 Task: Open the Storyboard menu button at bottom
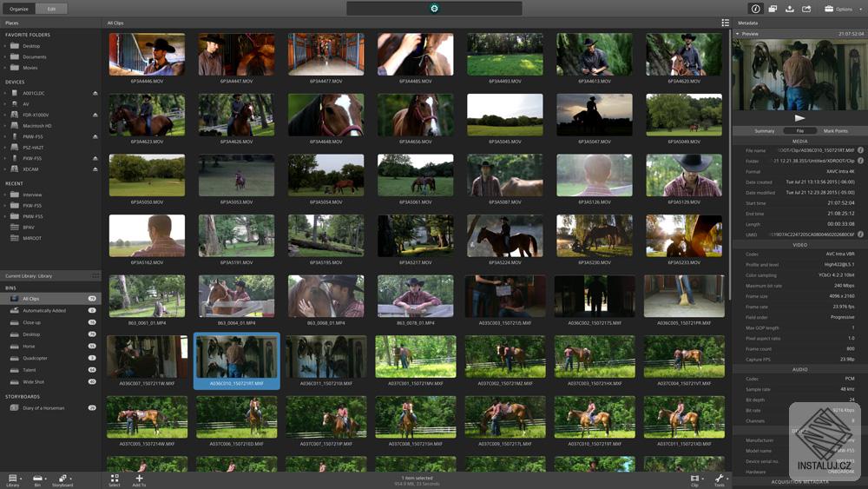[62, 480]
